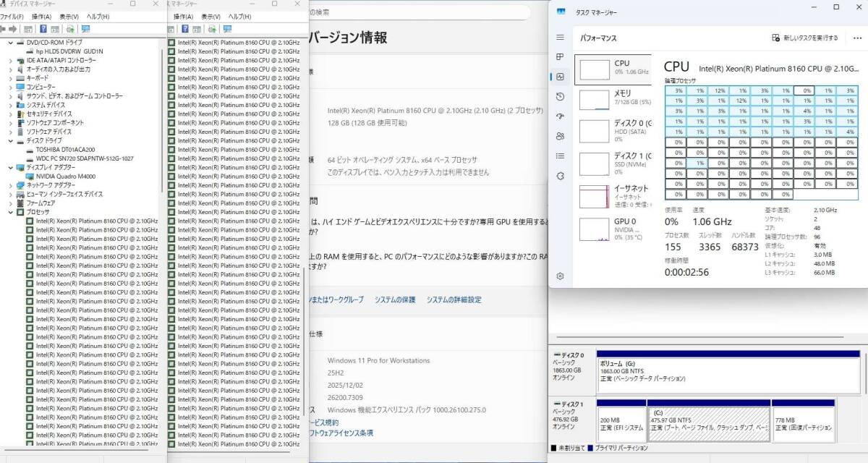Screen dimensions: 868x463
Task: Click 新しいタスクを実行する button
Action: coord(805,38)
